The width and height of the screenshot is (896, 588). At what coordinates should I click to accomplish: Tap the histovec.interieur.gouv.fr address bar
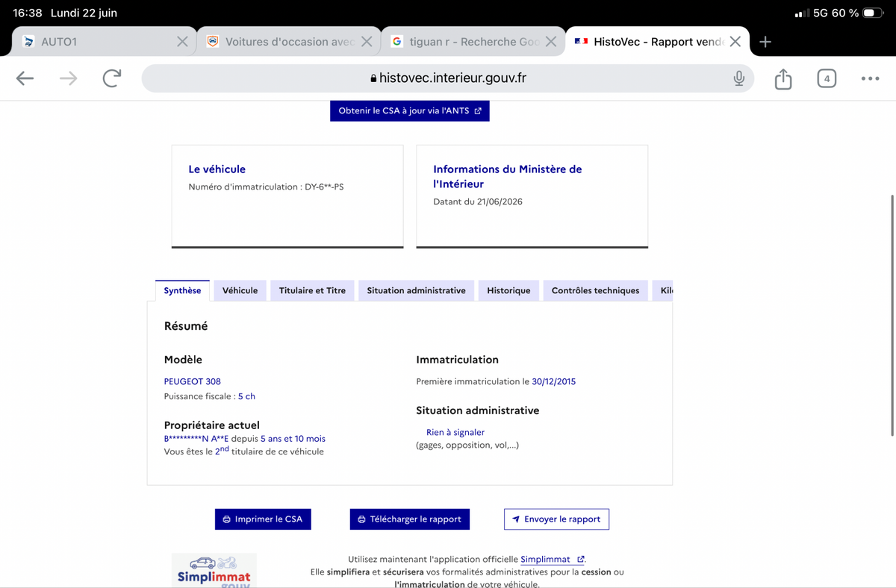pyautogui.click(x=448, y=78)
